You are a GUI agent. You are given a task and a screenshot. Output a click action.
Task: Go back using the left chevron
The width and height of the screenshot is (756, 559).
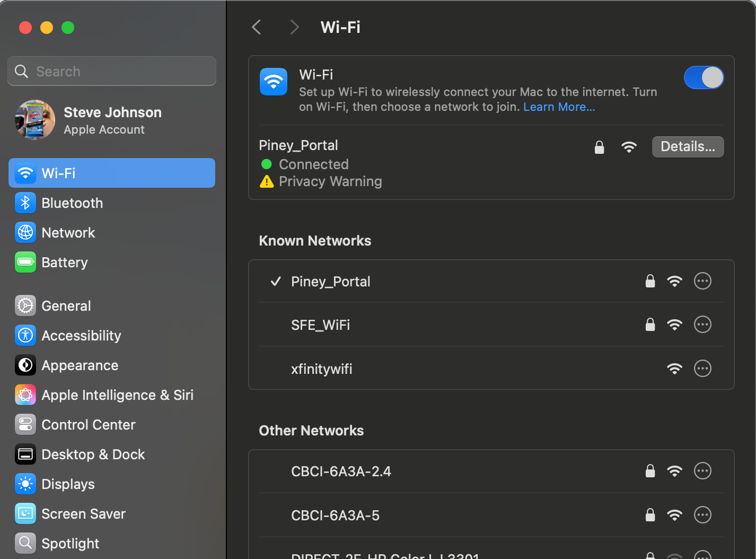tap(257, 27)
